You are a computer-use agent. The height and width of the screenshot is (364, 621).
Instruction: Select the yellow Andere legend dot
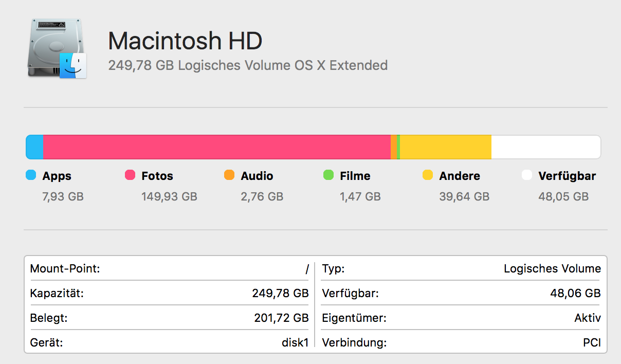click(428, 175)
